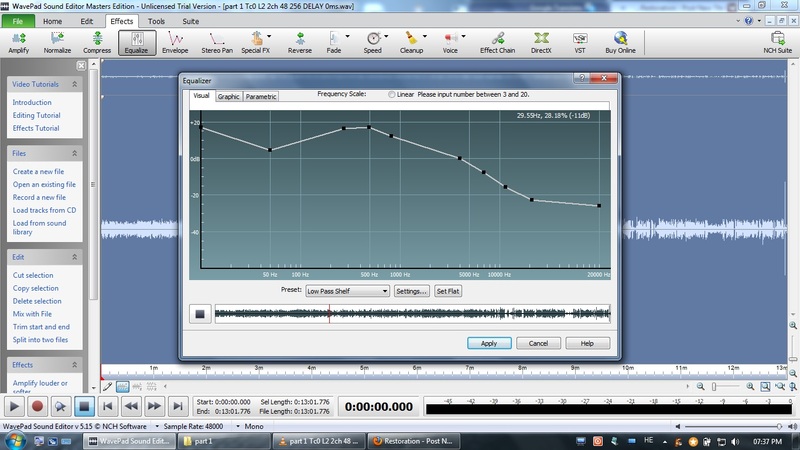Select the Stereo Pan tool
The image size is (800, 450).
coord(217,43)
